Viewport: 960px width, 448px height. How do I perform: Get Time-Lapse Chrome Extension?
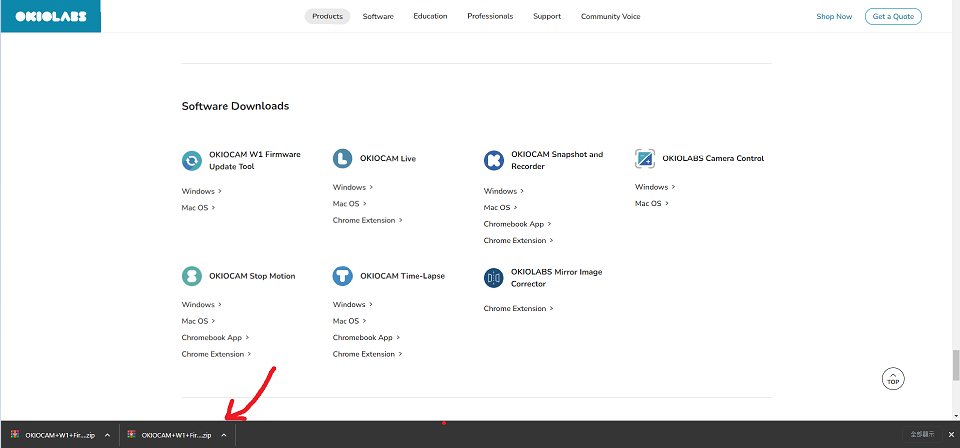click(367, 354)
